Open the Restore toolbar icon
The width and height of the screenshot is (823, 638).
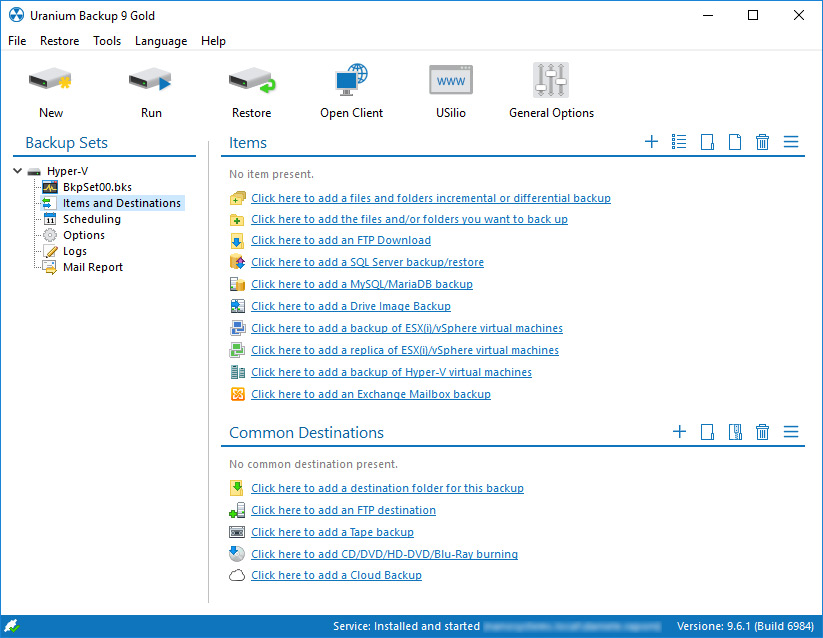251,81
